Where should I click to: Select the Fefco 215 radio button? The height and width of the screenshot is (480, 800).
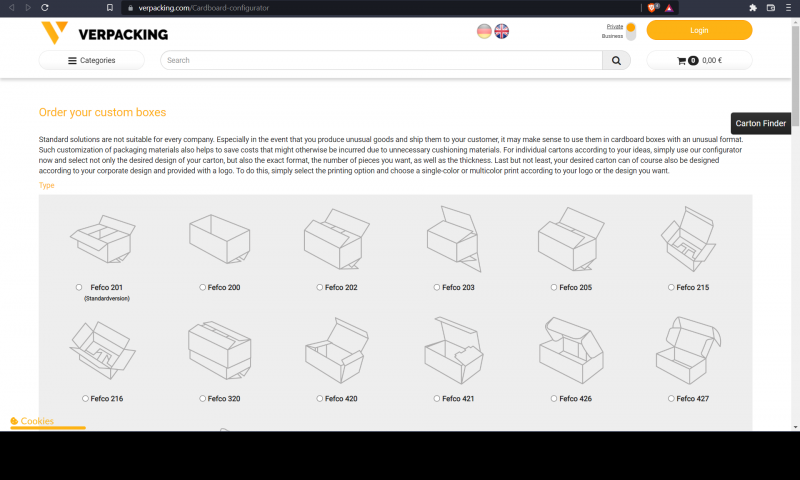point(671,287)
